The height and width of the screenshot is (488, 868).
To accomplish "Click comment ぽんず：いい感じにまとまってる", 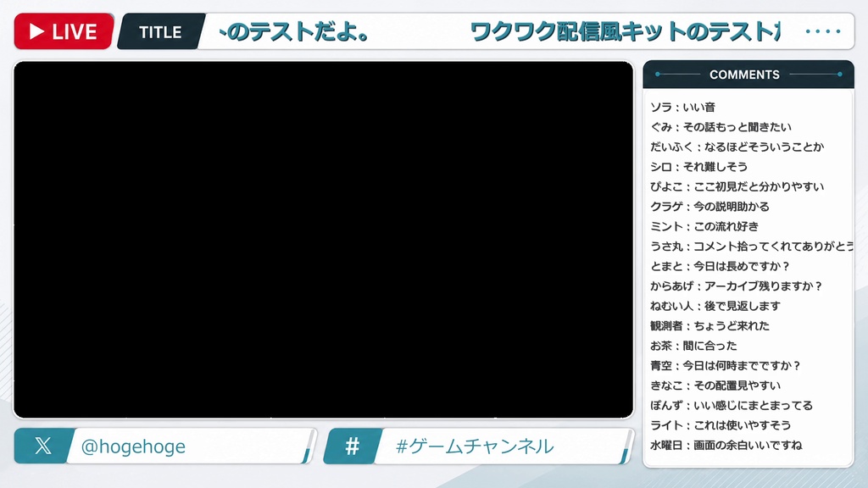I will click(732, 406).
